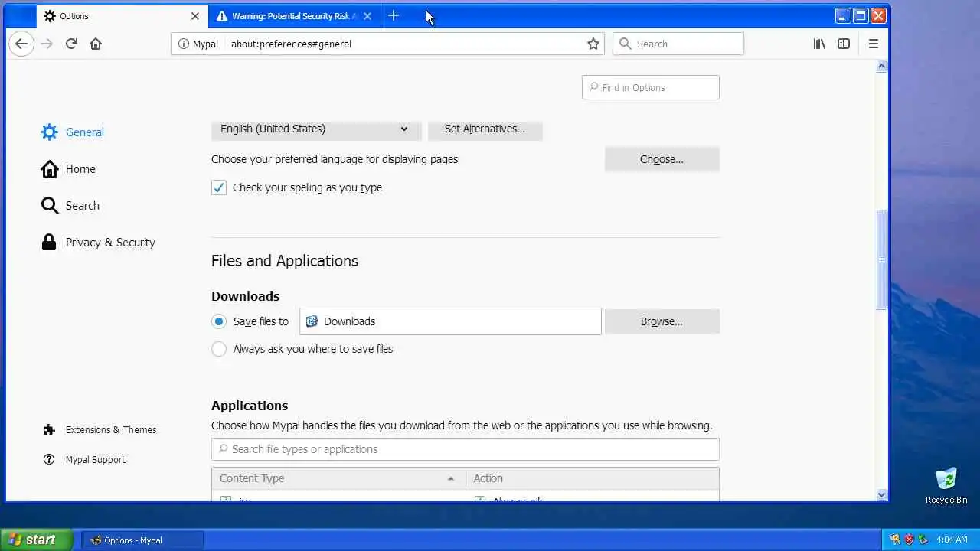Switch to the Potential Security Risk tab
This screenshot has height=551, width=980.
tap(294, 15)
